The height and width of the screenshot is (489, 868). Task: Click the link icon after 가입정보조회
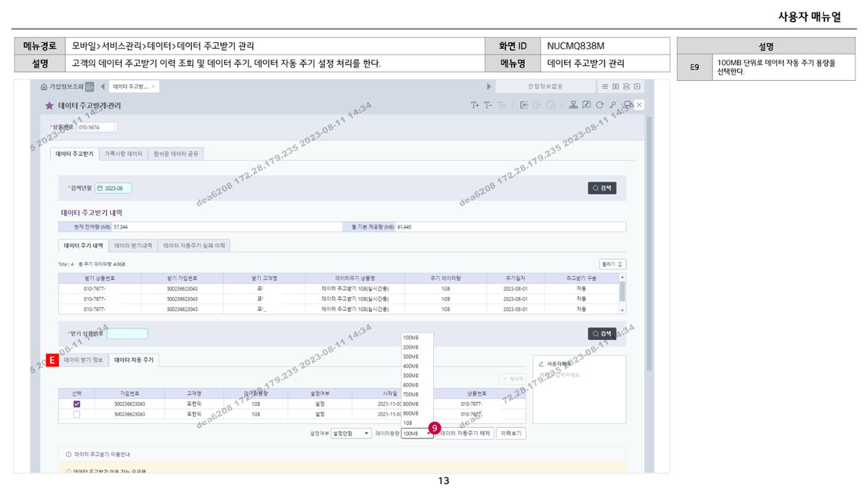tap(89, 86)
